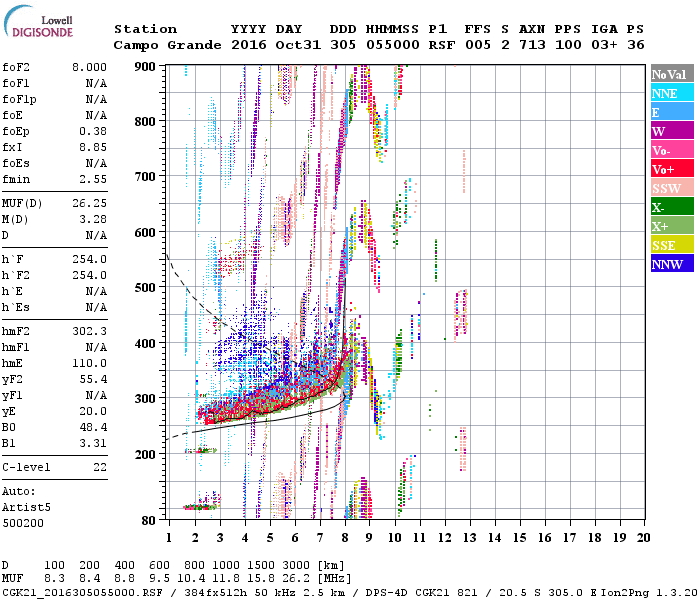
Task: Click the B0 value 48.4
Action: point(93,427)
